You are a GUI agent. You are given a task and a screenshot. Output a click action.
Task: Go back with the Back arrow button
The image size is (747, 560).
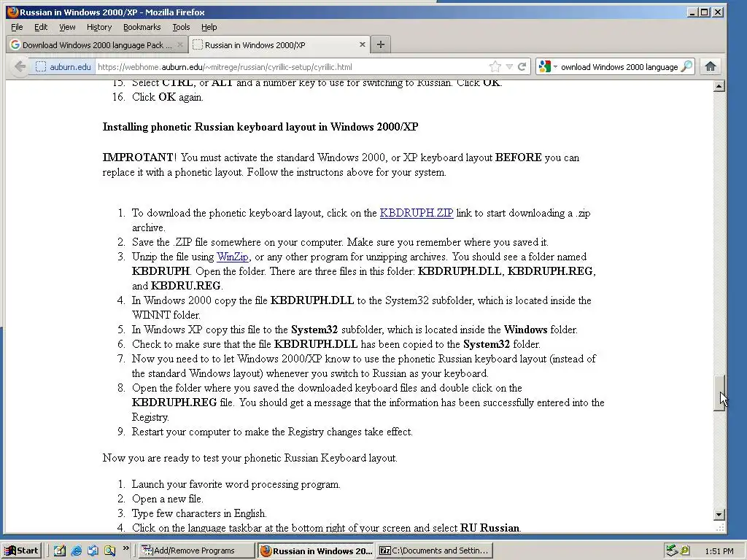coord(20,66)
